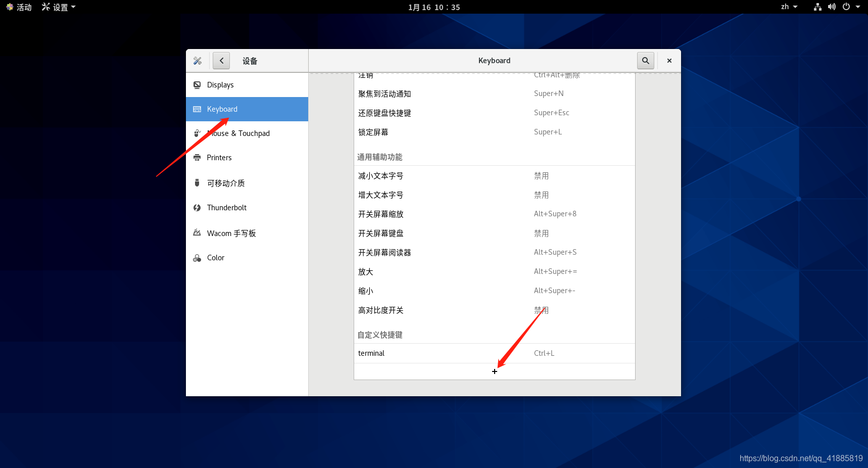The image size is (868, 468).
Task: Open the zh input source menu
Action: [x=789, y=7]
